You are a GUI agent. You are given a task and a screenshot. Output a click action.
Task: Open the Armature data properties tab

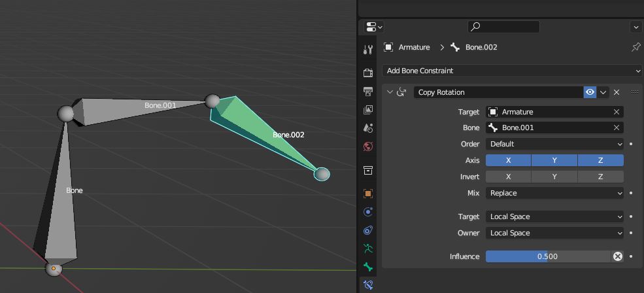[x=368, y=249]
